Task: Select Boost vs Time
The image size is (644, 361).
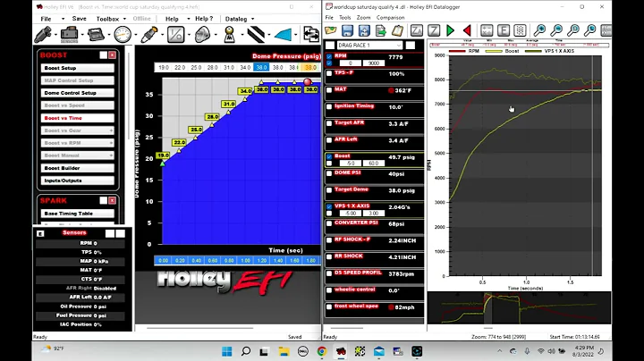Action: [77, 118]
